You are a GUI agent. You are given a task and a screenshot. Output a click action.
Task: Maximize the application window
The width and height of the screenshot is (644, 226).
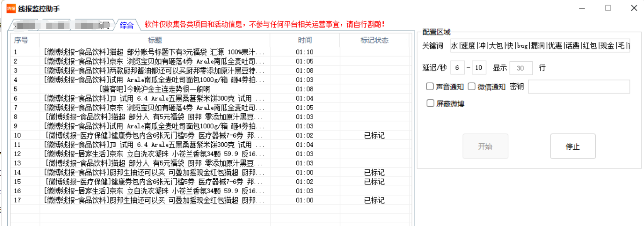coord(608,8)
